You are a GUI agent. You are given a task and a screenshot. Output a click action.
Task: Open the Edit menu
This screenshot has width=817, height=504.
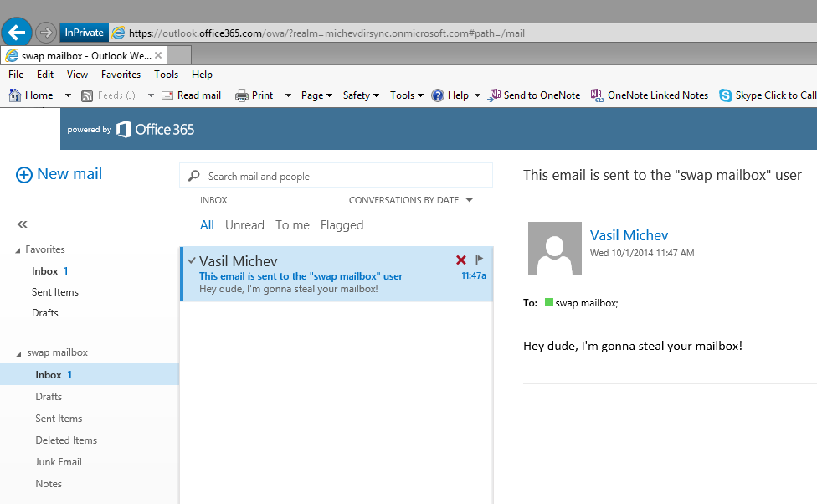coord(45,75)
